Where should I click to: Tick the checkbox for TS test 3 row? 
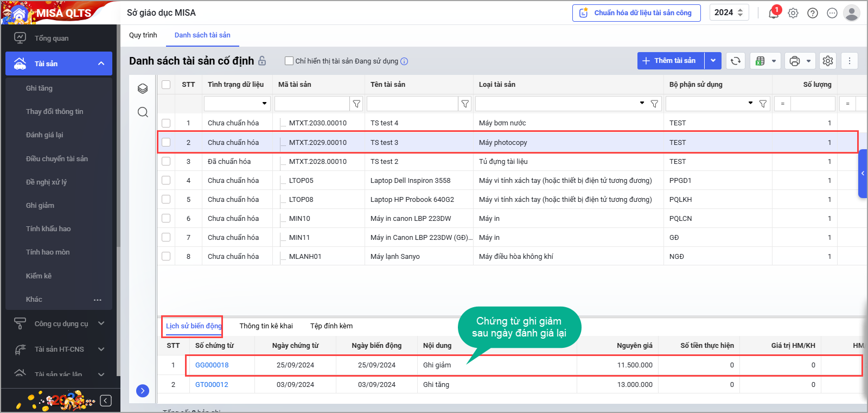[166, 142]
